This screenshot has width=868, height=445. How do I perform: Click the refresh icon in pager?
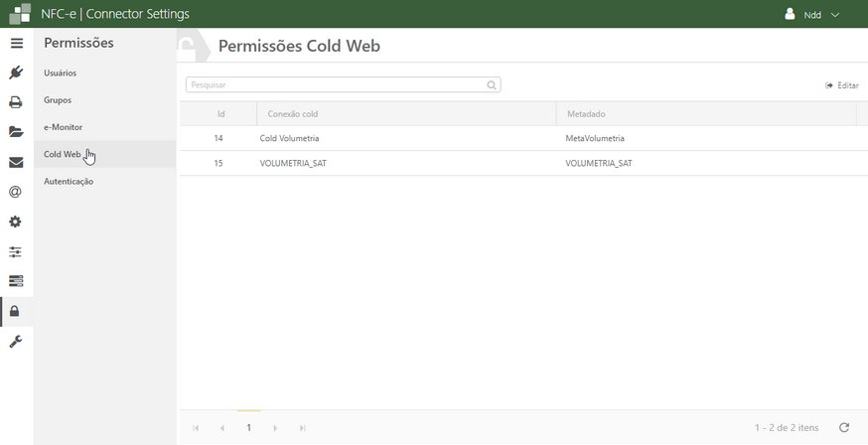click(x=844, y=427)
